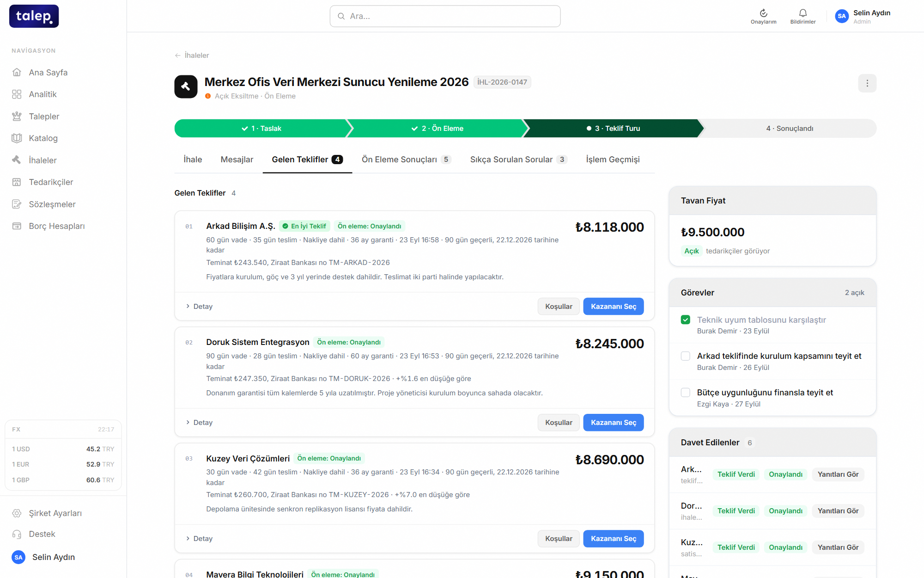This screenshot has height=578, width=924.
Task: Click the '2 · Ön Eleme' progress step
Action: coord(437,128)
